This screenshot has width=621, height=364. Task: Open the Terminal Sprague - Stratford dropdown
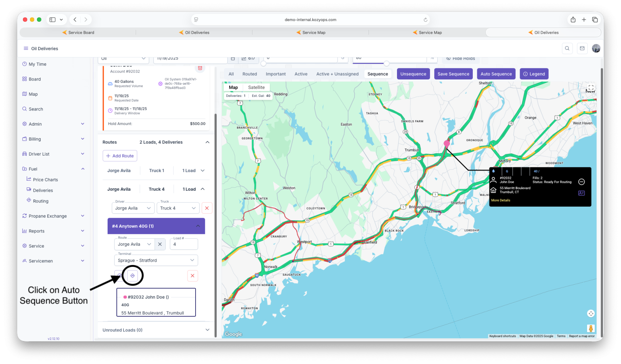point(156,261)
